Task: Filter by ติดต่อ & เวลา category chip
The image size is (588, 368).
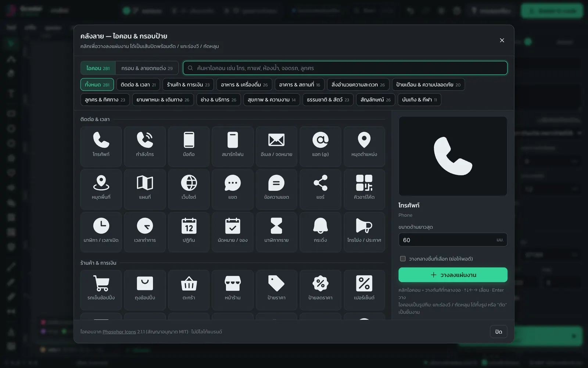Action: [x=138, y=85]
